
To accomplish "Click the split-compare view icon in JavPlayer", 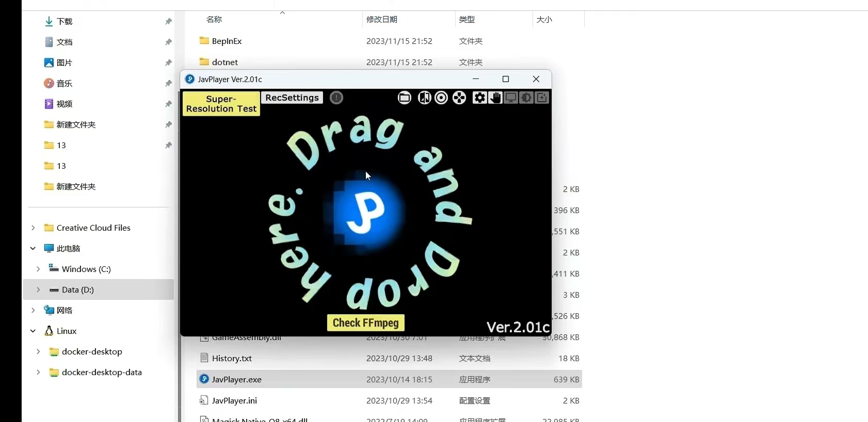I will click(x=424, y=98).
